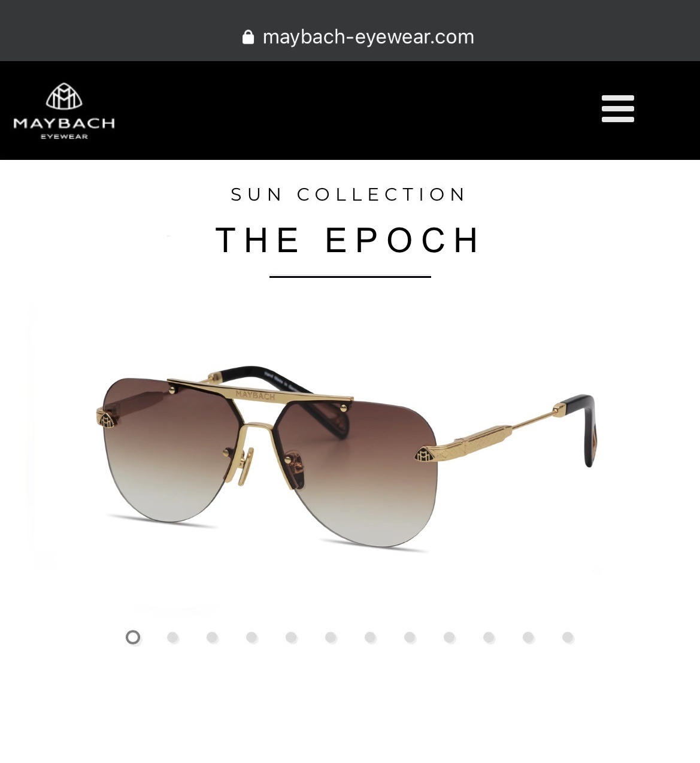Click THE EPOCH product title

349,240
